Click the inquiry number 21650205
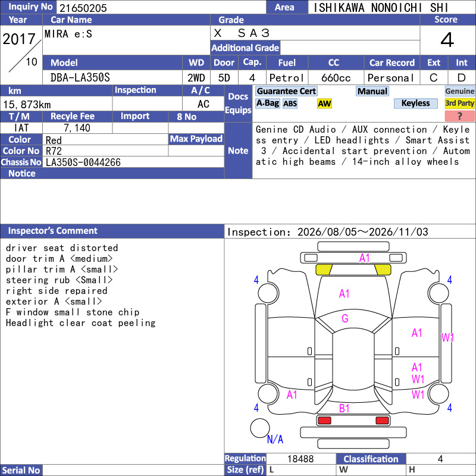Image resolution: width=476 pixels, height=476 pixels. pyautogui.click(x=83, y=8)
